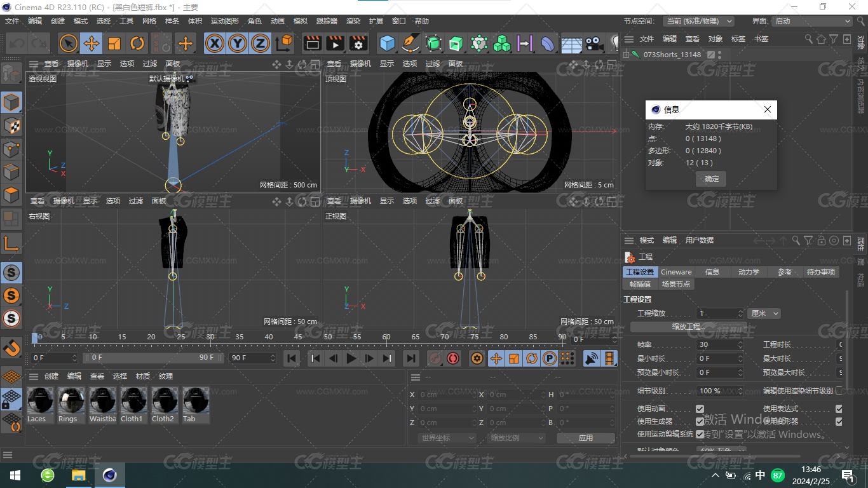
Task: Open 厘米 unit dropdown
Action: 764,313
